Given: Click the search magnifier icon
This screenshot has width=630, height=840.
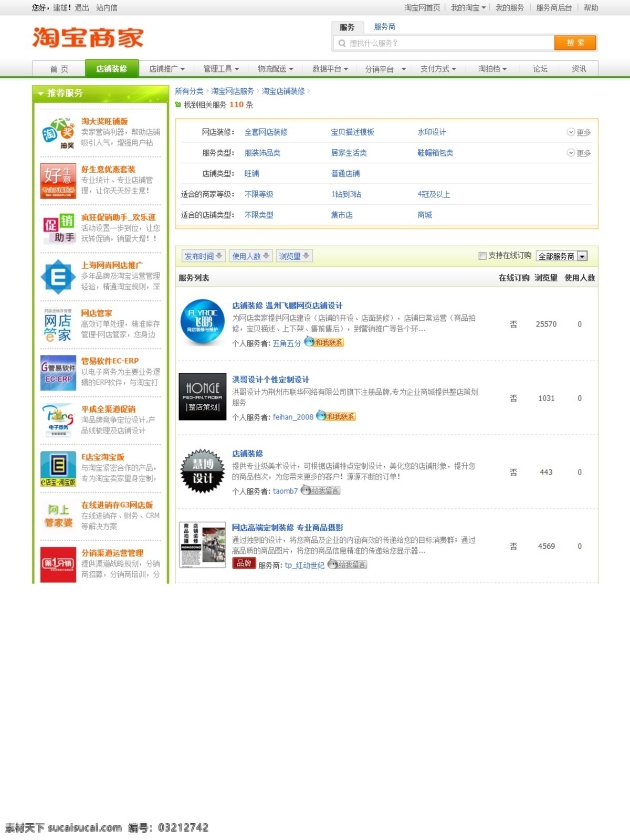Looking at the screenshot, I should click(x=342, y=43).
